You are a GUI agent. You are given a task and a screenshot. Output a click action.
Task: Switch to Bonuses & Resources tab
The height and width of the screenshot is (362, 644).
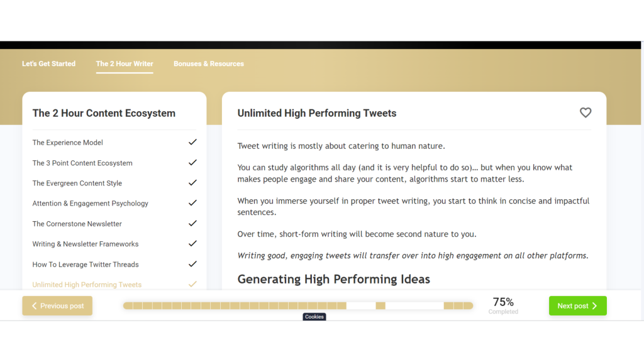coord(209,63)
